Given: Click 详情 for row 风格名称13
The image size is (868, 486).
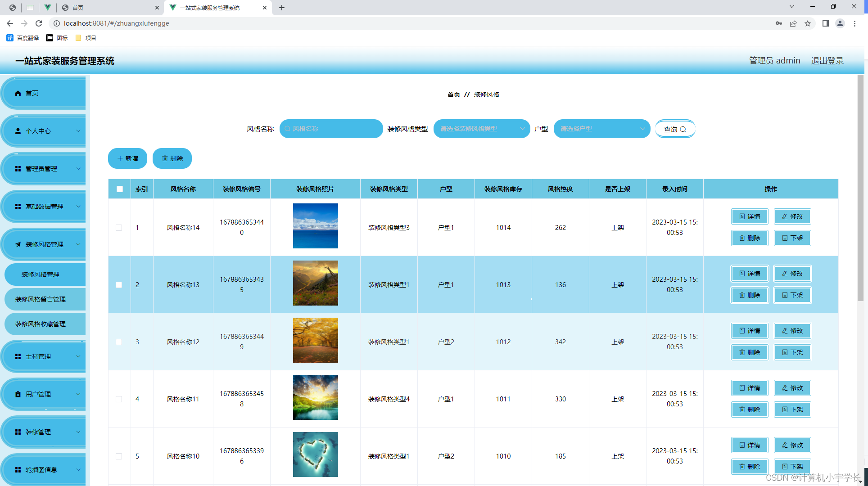Looking at the screenshot, I should [750, 274].
